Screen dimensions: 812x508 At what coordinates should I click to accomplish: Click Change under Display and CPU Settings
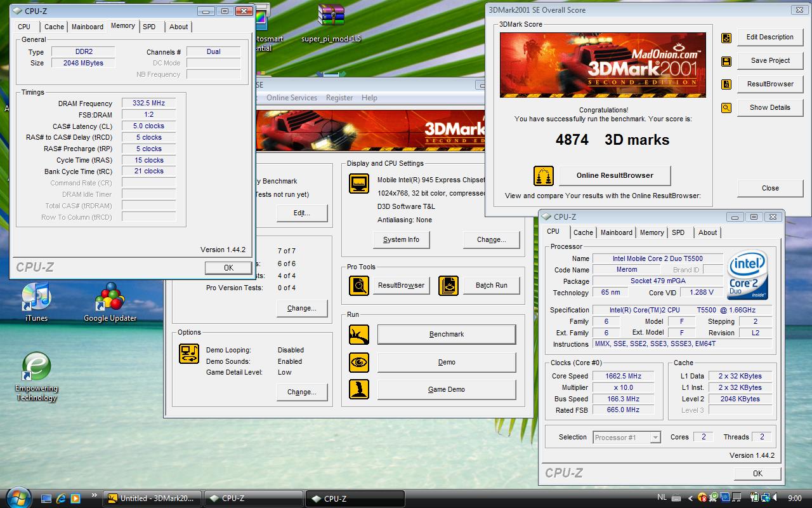pyautogui.click(x=492, y=239)
